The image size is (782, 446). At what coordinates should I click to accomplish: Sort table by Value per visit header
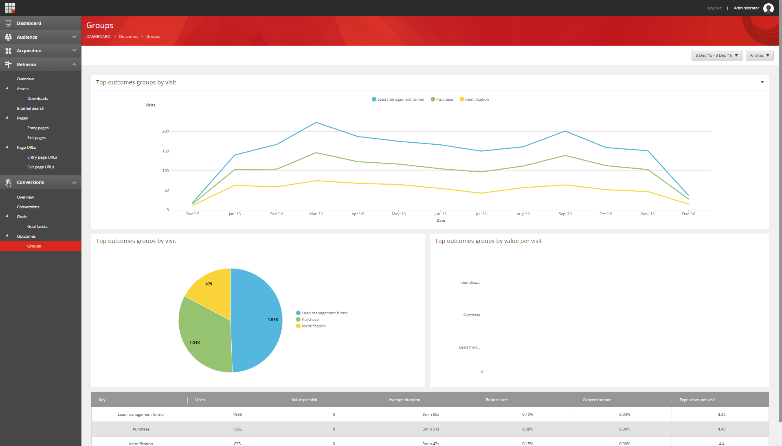[304, 400]
